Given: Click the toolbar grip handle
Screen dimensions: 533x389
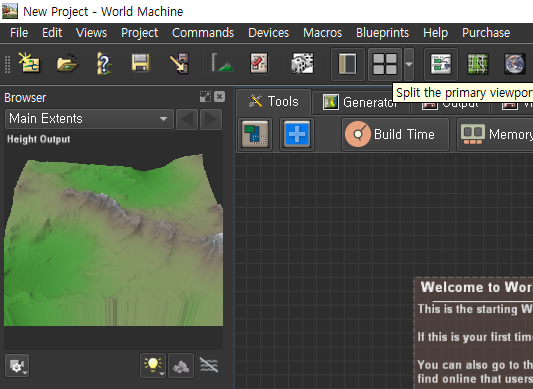Looking at the screenshot, I should coord(7,64).
